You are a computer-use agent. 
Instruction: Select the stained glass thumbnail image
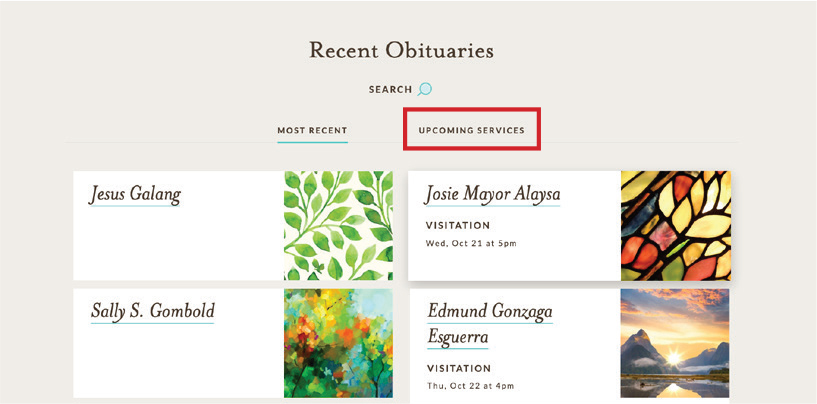click(675, 225)
